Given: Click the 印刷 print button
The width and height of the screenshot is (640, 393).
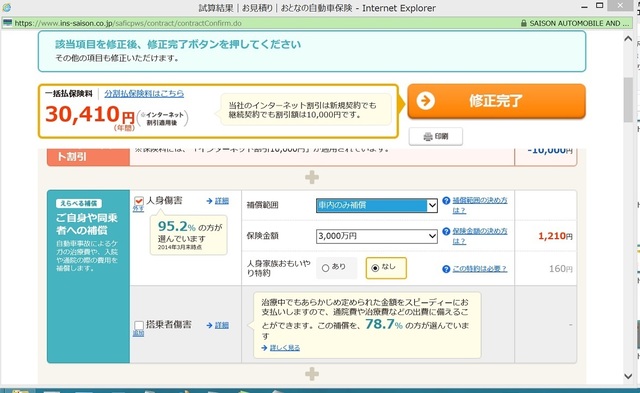Looking at the screenshot, I should click(436, 136).
